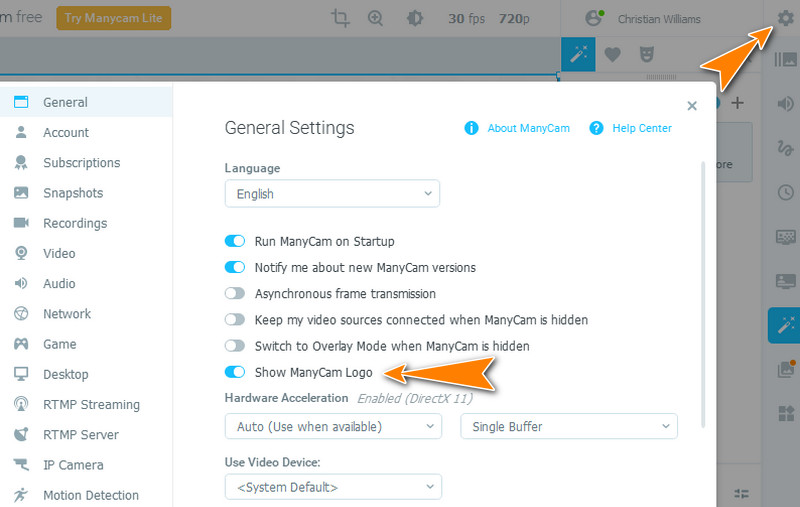
Task: Close the General Settings dialog
Action: click(x=692, y=105)
